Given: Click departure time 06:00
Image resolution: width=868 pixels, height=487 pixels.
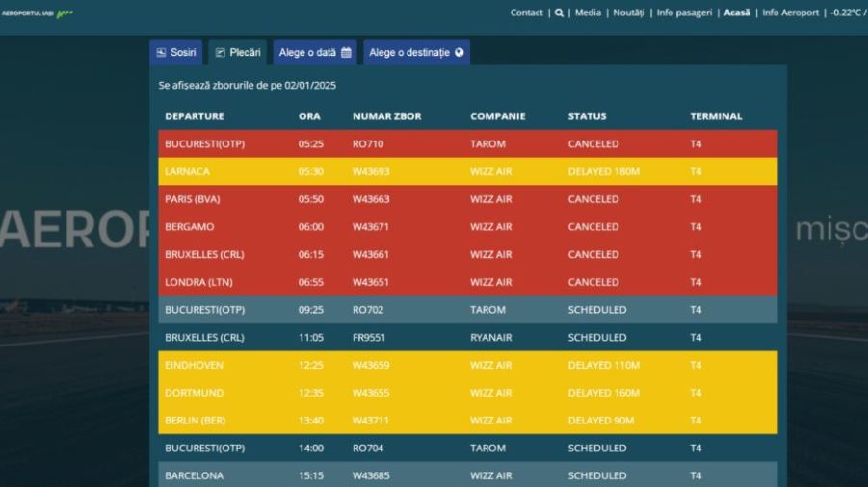Looking at the screenshot, I should [311, 227].
